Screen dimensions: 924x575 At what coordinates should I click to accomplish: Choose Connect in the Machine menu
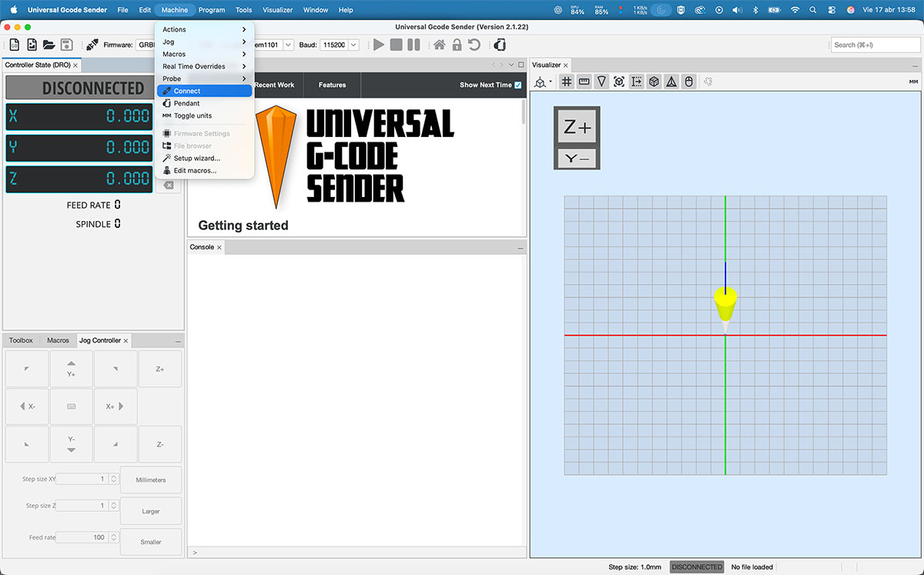coord(204,91)
